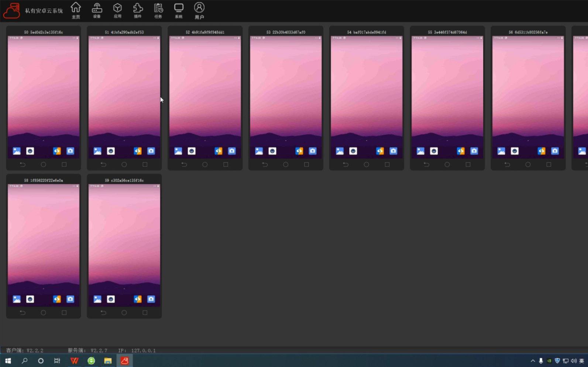Show hidden system tray icons
This screenshot has height=367, width=588.
533,361
